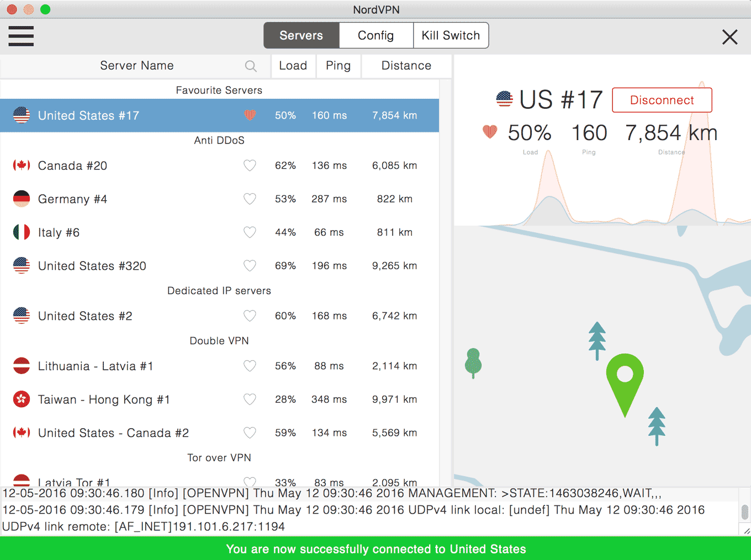The width and height of the screenshot is (751, 560).
Task: Sort servers by Ping column
Action: coord(339,66)
